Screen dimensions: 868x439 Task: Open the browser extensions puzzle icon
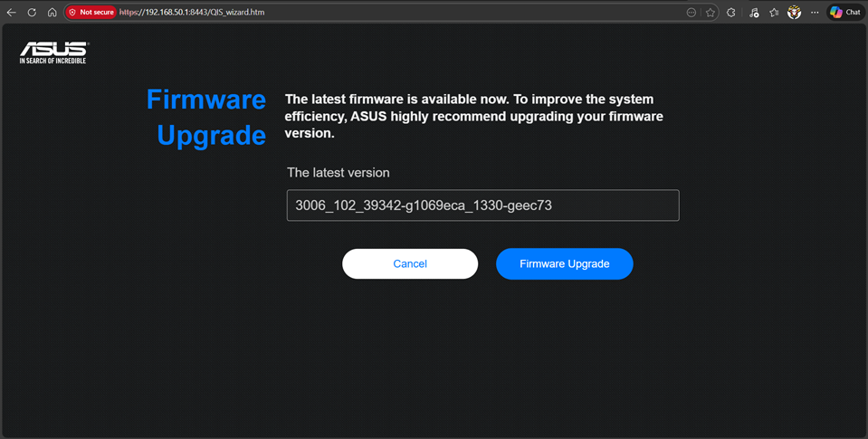pos(731,13)
